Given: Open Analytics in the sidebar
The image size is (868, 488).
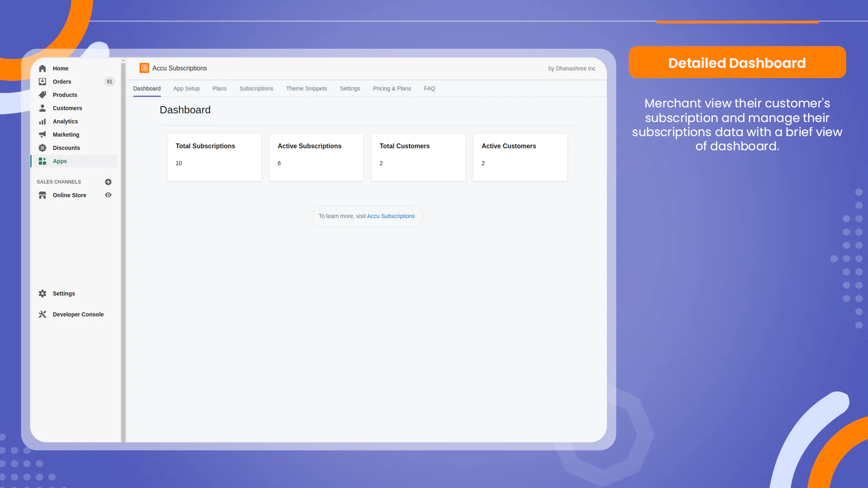Looking at the screenshot, I should point(65,121).
